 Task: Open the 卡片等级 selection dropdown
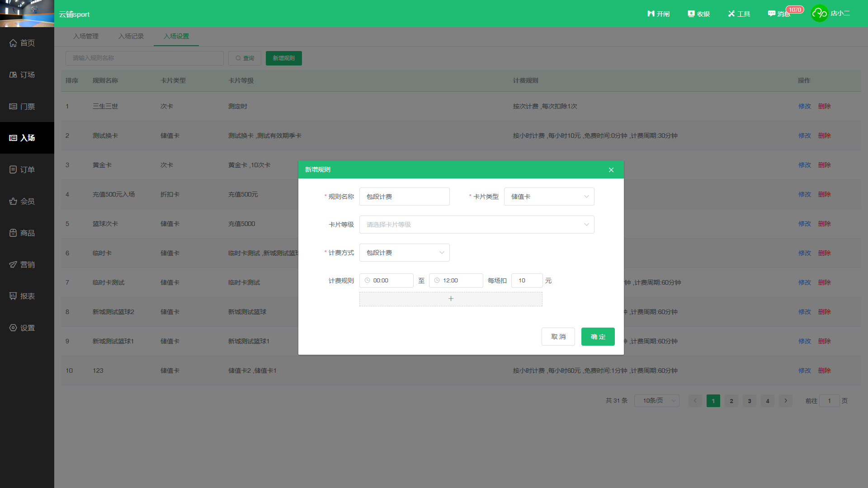pos(476,225)
